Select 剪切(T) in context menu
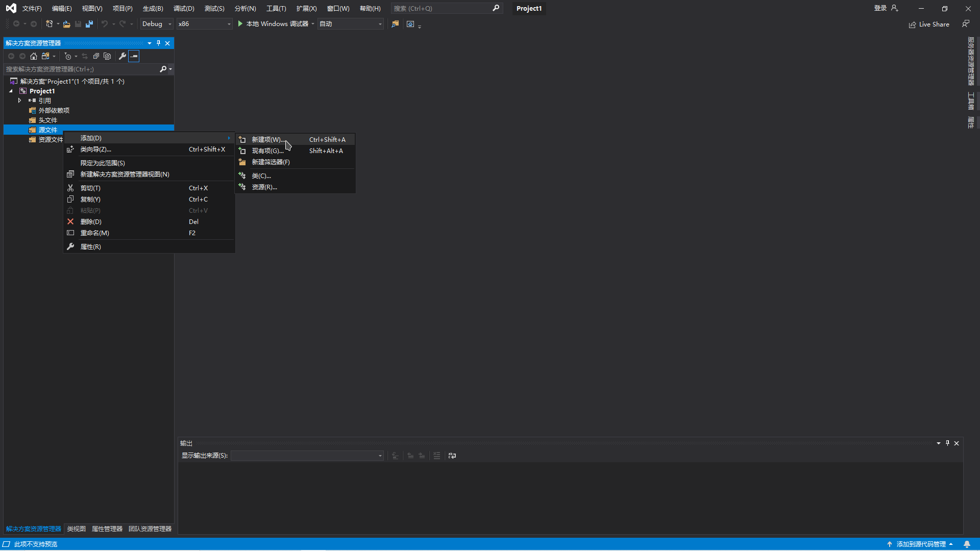The image size is (980, 551). point(149,188)
